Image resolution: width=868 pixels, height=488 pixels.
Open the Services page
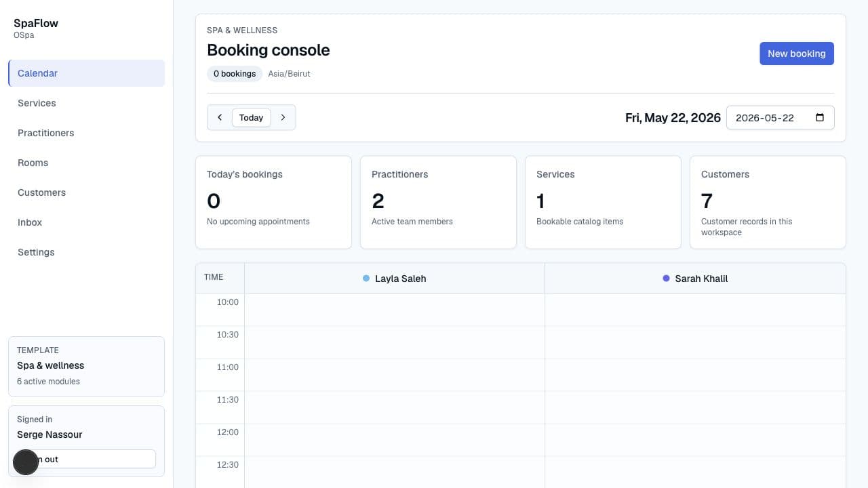[x=86, y=103]
